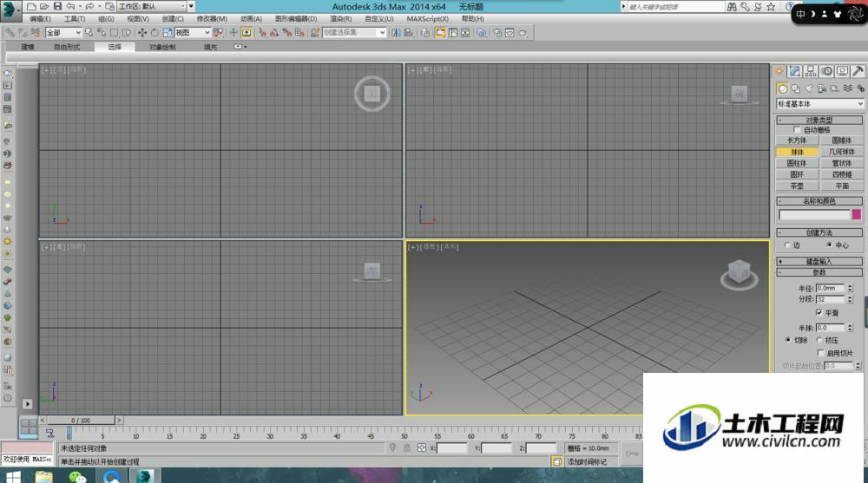Click the New Scene icon in quick access toolbar

tap(31, 7)
